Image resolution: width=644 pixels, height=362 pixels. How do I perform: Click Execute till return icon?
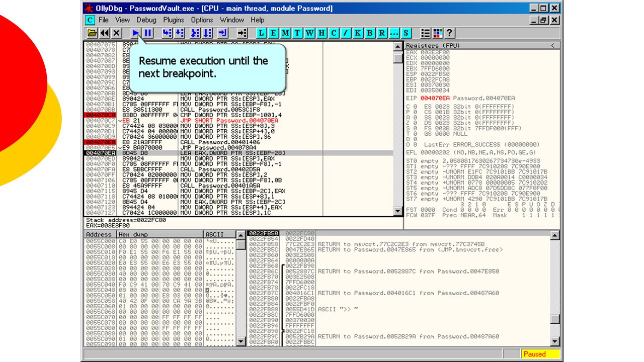(223, 33)
